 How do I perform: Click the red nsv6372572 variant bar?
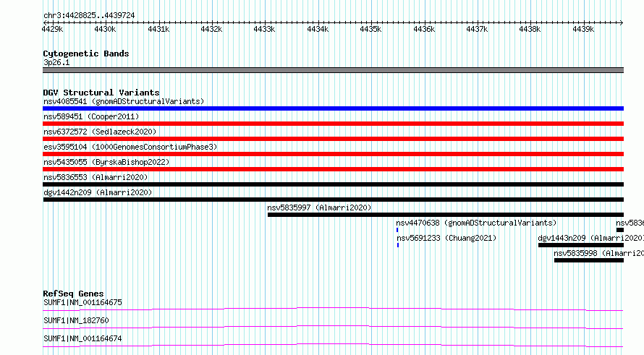pyautogui.click(x=333, y=139)
